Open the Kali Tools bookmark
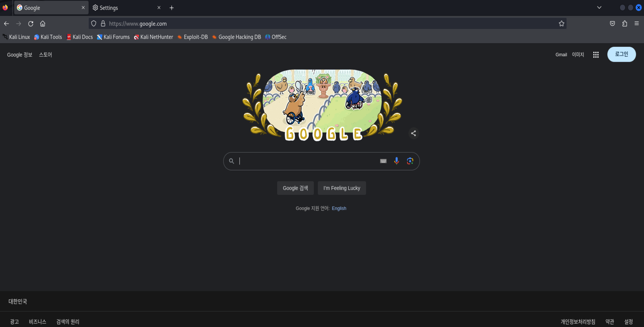Viewport: 644px width, 327px height. 48,37
